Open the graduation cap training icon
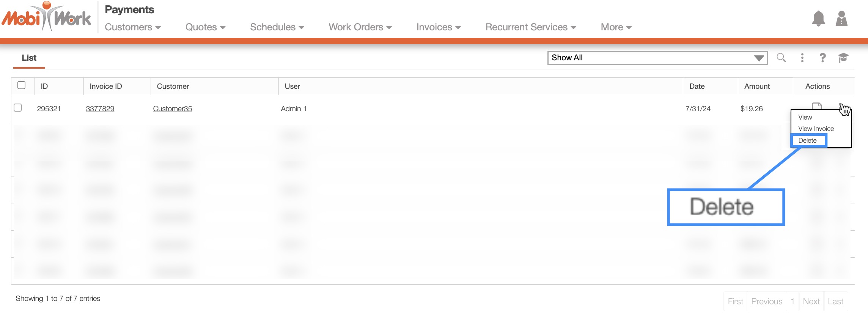 [x=843, y=58]
